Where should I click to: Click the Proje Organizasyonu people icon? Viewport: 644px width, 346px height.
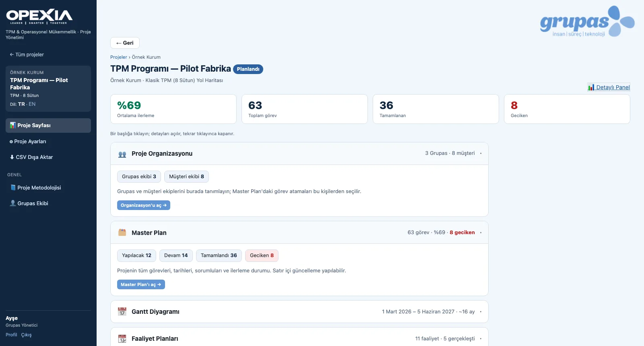(x=122, y=154)
